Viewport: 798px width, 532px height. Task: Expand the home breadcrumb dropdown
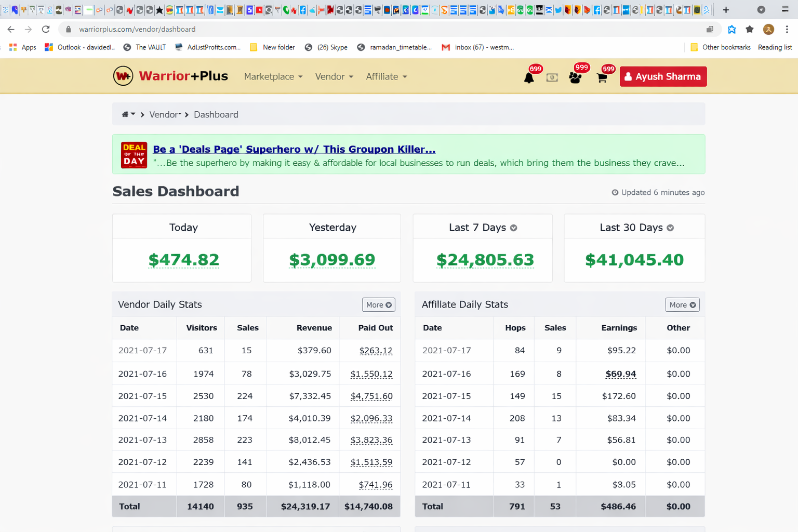(x=128, y=114)
